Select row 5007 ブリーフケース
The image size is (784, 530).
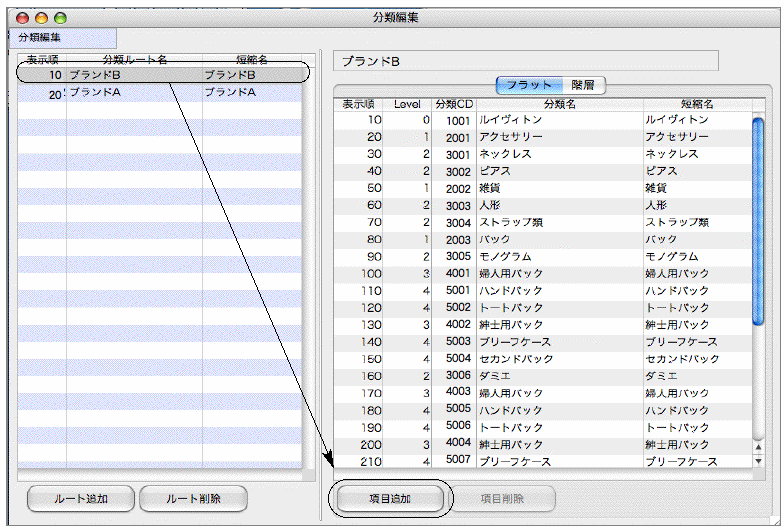pos(542,461)
